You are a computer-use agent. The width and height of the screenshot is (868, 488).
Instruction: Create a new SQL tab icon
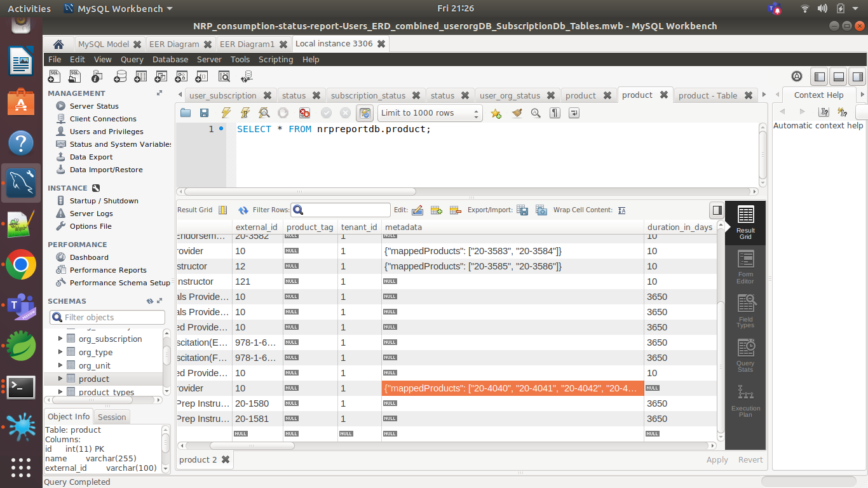[x=54, y=75]
